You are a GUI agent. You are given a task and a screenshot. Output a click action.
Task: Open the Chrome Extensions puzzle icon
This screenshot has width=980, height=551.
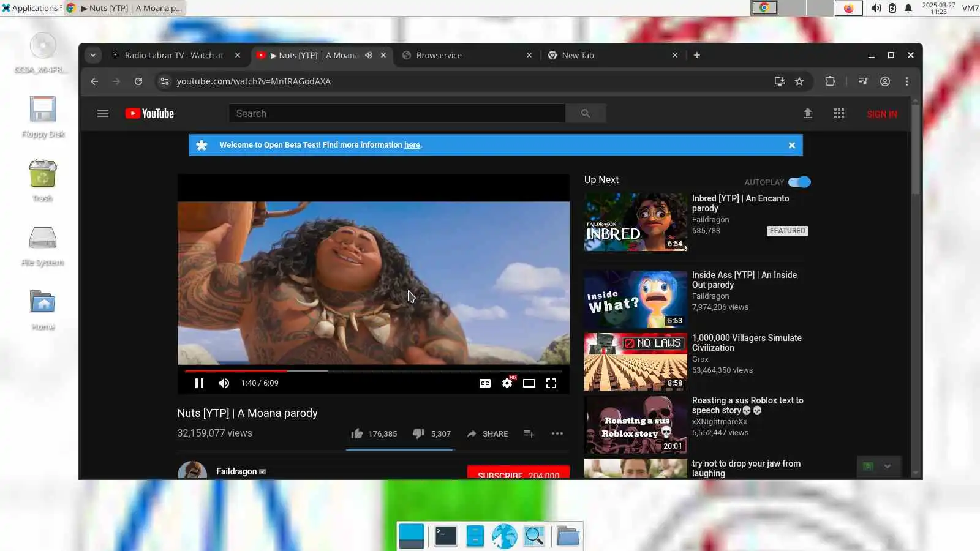830,81
